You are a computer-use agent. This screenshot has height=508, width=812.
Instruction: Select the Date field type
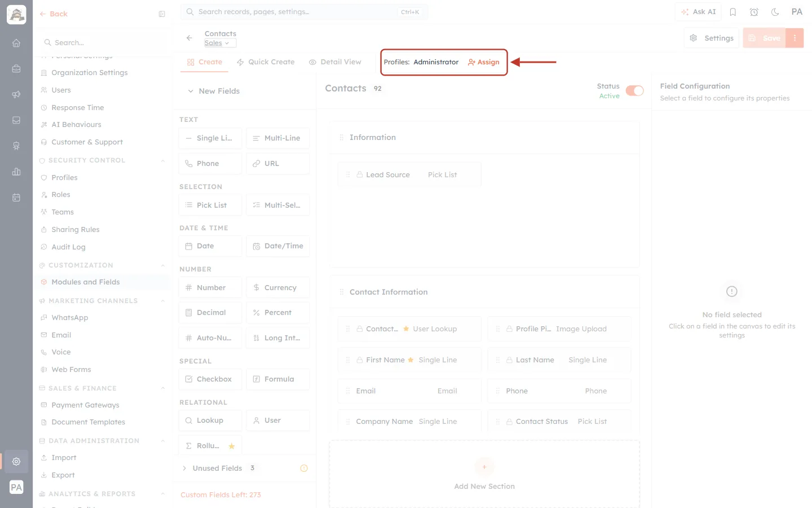coord(210,246)
